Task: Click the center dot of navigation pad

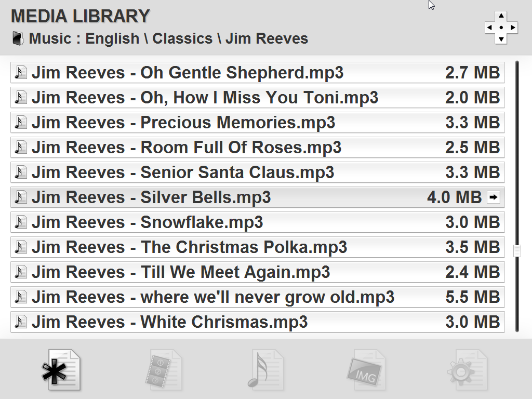Action: (501, 28)
